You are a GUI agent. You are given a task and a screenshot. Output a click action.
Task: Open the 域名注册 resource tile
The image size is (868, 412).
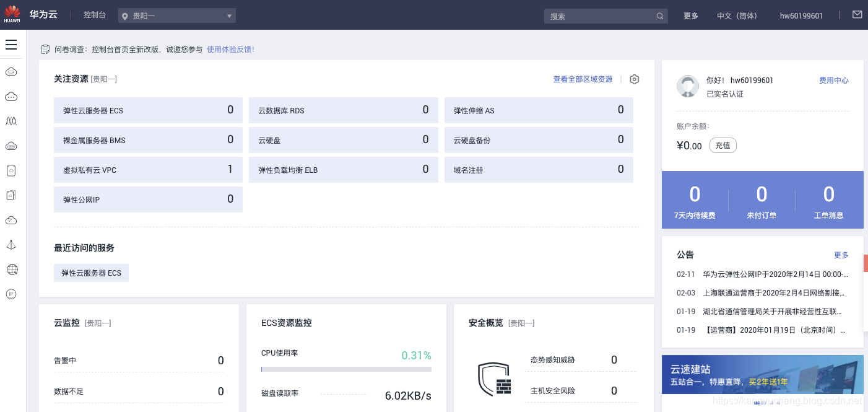539,170
